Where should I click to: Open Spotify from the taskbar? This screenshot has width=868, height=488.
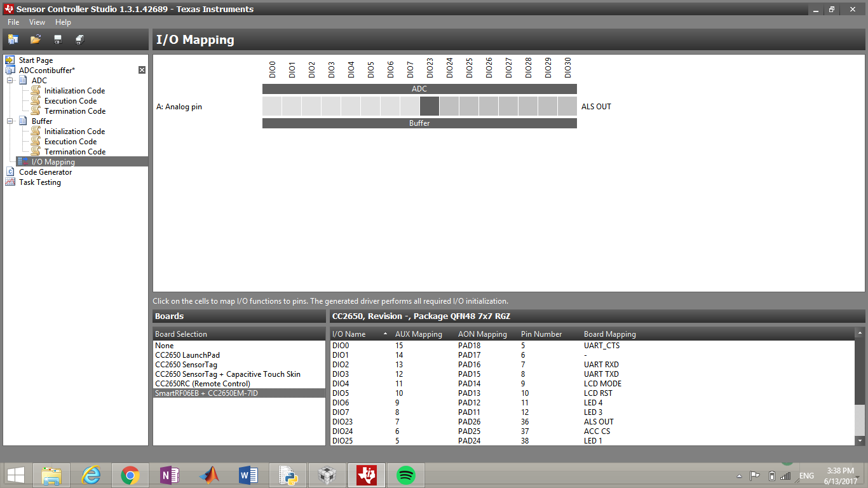click(x=406, y=475)
